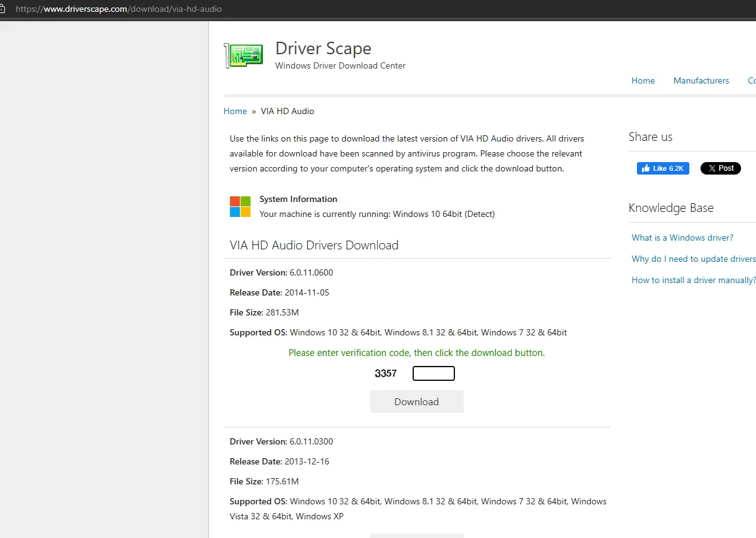756x538 pixels.
Task: Click the Driver Scape site title
Action: (x=323, y=48)
